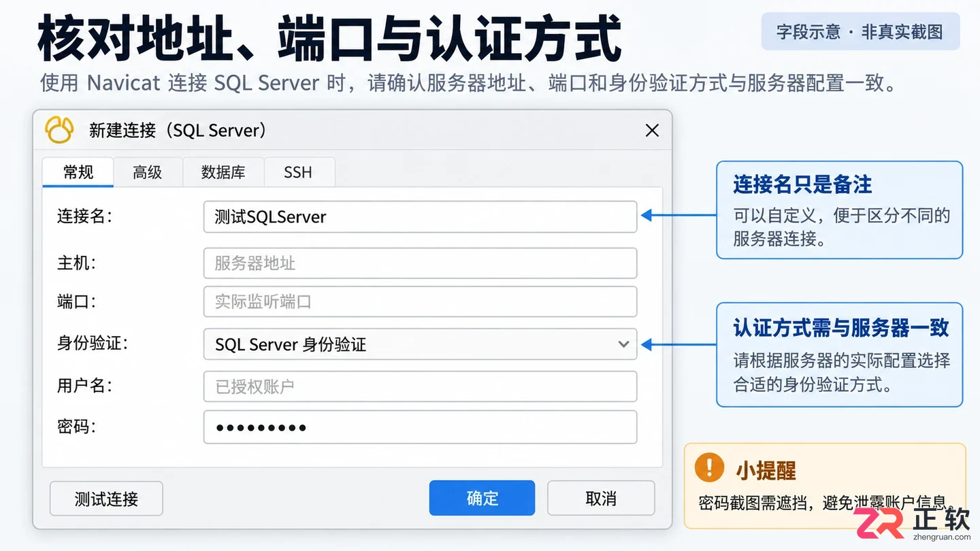Screen dimensions: 980x551
Task: Select the 数据库 tab
Action: tap(223, 172)
